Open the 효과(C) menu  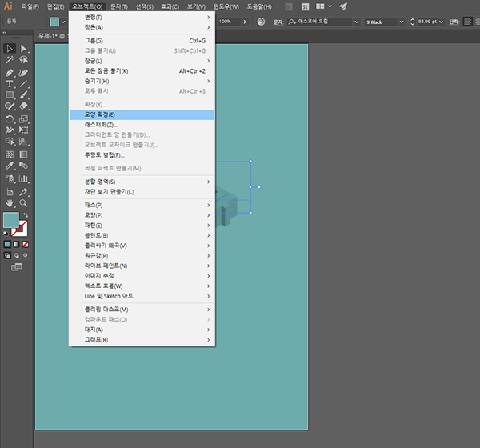(x=170, y=6)
